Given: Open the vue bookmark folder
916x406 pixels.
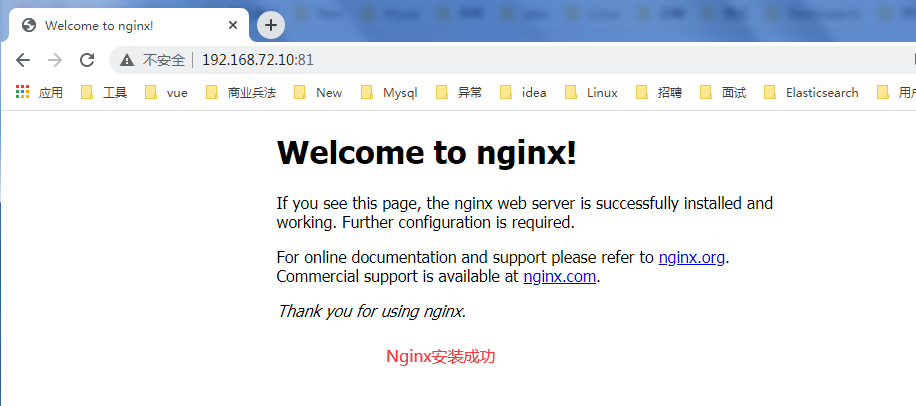Looking at the screenshot, I should tap(166, 92).
